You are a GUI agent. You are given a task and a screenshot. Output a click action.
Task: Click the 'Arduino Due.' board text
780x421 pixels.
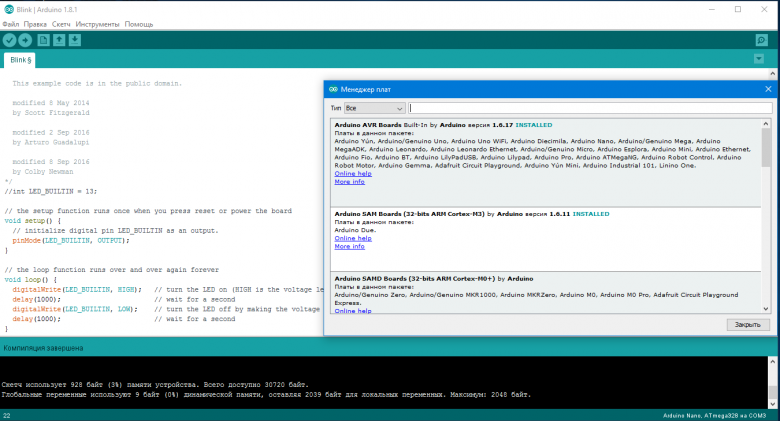355,230
